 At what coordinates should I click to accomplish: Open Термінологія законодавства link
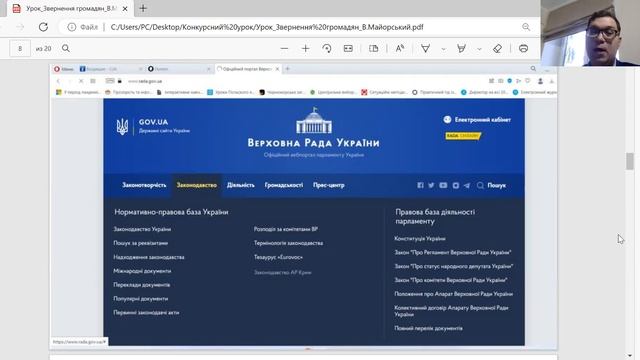[288, 243]
